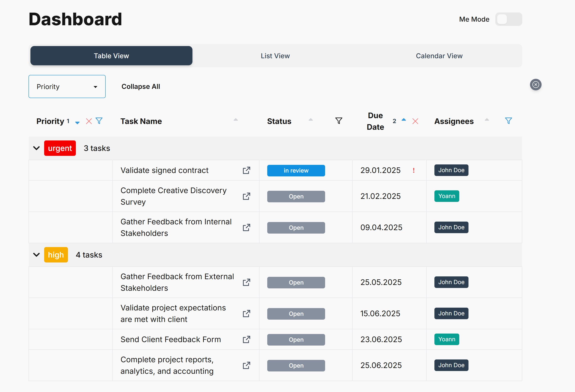Collapse the urgent group chevron

[x=36, y=148]
